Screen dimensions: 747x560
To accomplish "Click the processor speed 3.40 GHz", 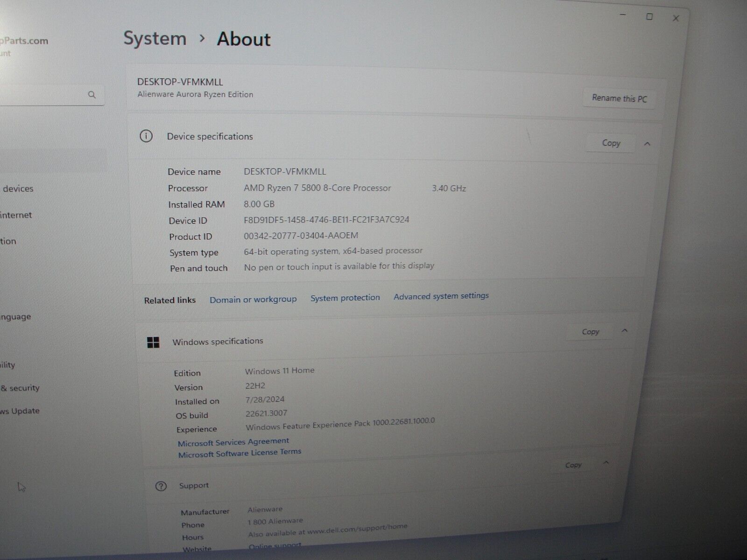I will (449, 189).
